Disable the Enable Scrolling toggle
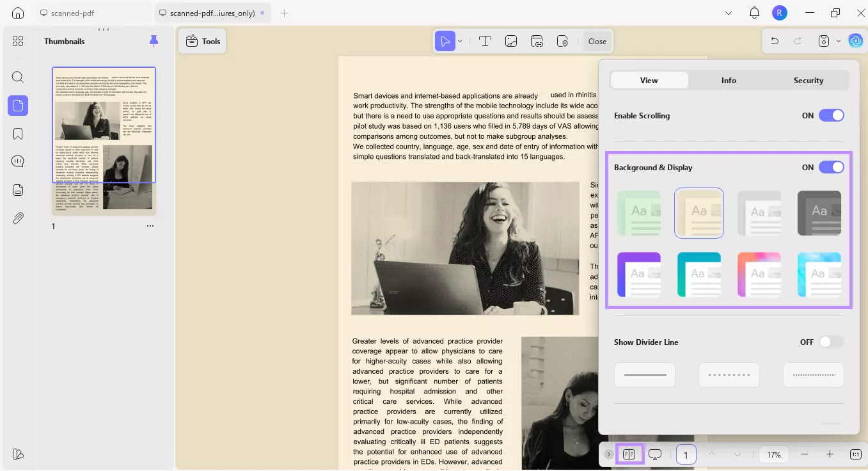The width and height of the screenshot is (868, 471). (x=832, y=115)
